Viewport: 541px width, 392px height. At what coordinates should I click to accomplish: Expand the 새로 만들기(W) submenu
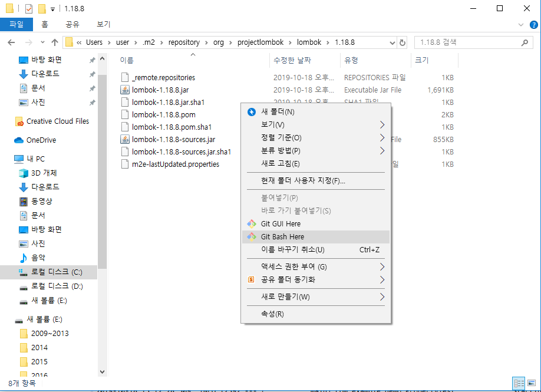pyautogui.click(x=382, y=297)
